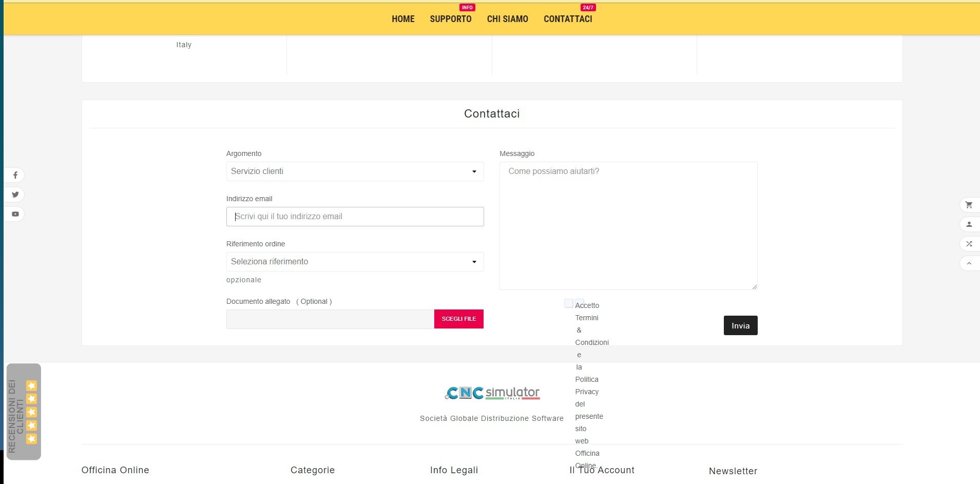Open the Seleziona riferimento dropdown

click(355, 262)
